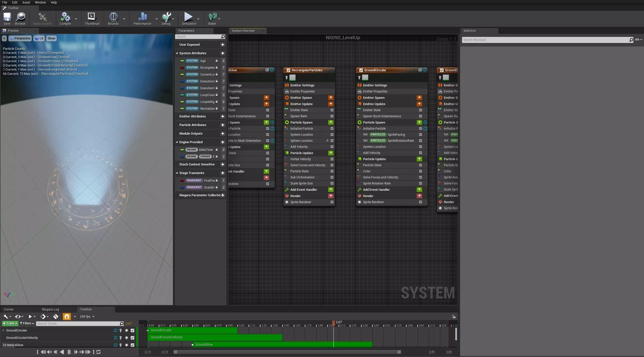The image size is (644, 357).
Task: Collapse the System Attributes section
Action: [177, 53]
